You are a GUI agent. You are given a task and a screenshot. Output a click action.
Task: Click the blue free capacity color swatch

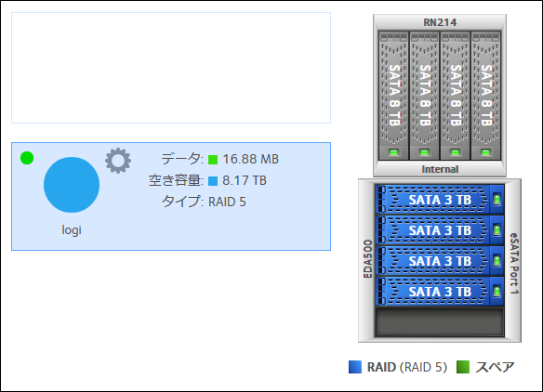tap(213, 180)
